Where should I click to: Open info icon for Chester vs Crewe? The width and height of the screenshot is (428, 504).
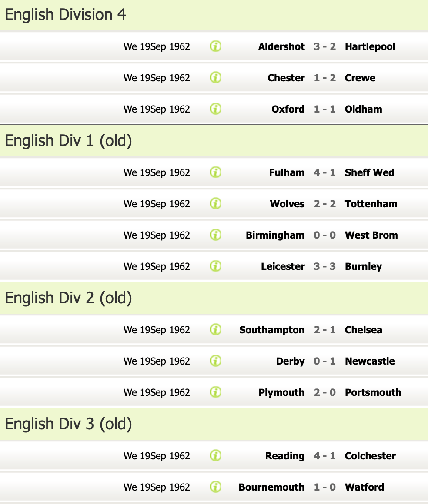(x=216, y=77)
